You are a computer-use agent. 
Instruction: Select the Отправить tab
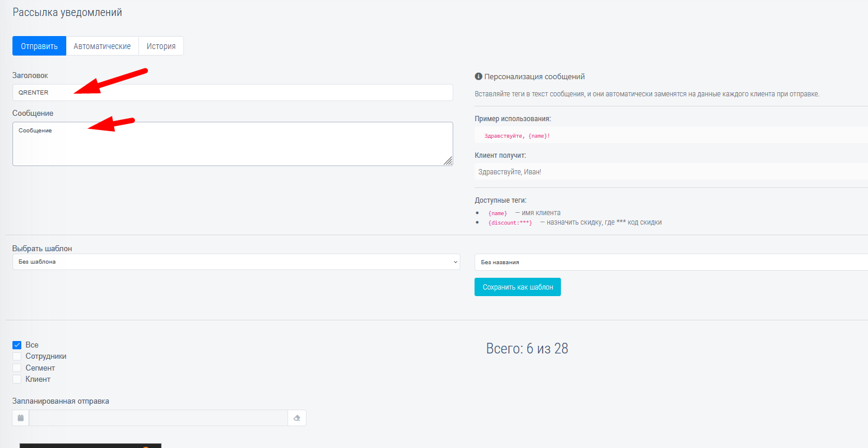tap(39, 46)
